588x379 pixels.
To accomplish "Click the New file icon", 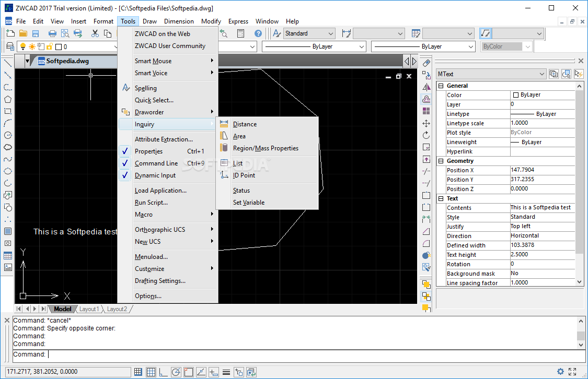I will tap(10, 33).
